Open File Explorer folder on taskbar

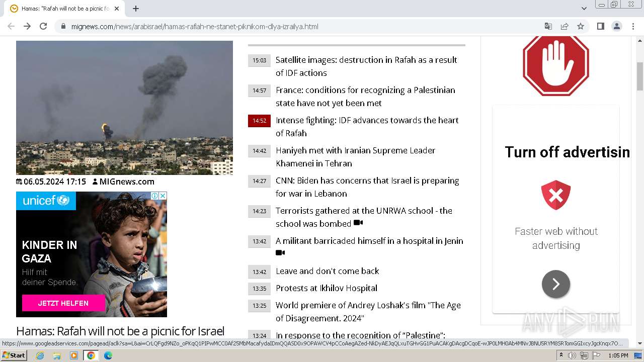(x=57, y=355)
